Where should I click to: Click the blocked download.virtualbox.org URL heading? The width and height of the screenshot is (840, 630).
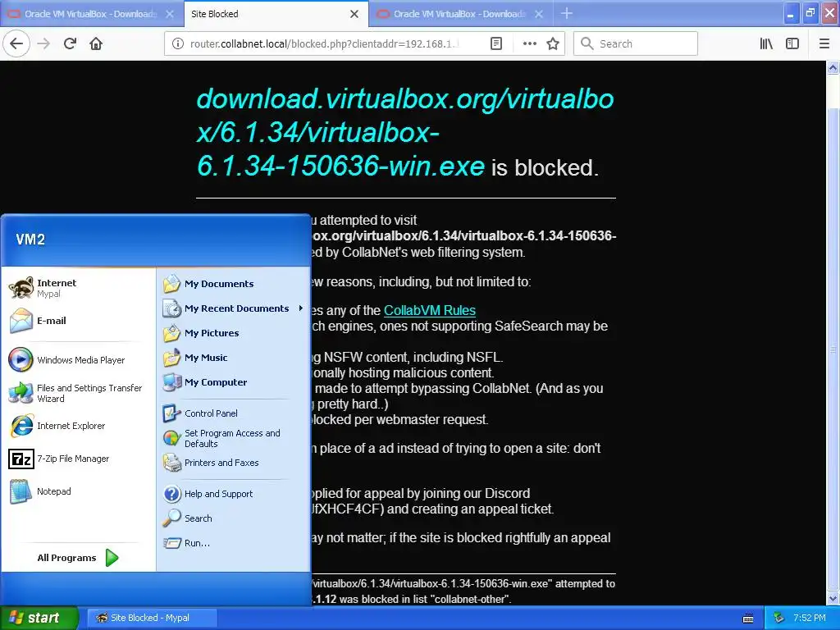coord(404,132)
